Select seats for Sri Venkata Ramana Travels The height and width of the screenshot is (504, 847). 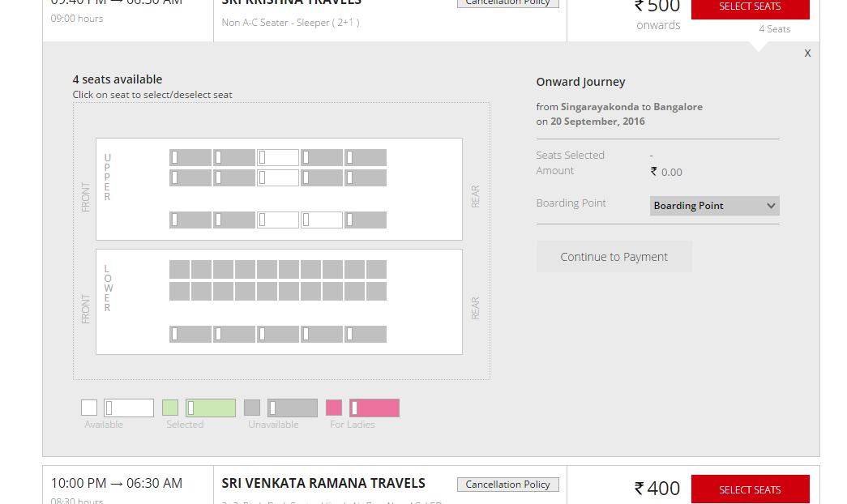750,489
